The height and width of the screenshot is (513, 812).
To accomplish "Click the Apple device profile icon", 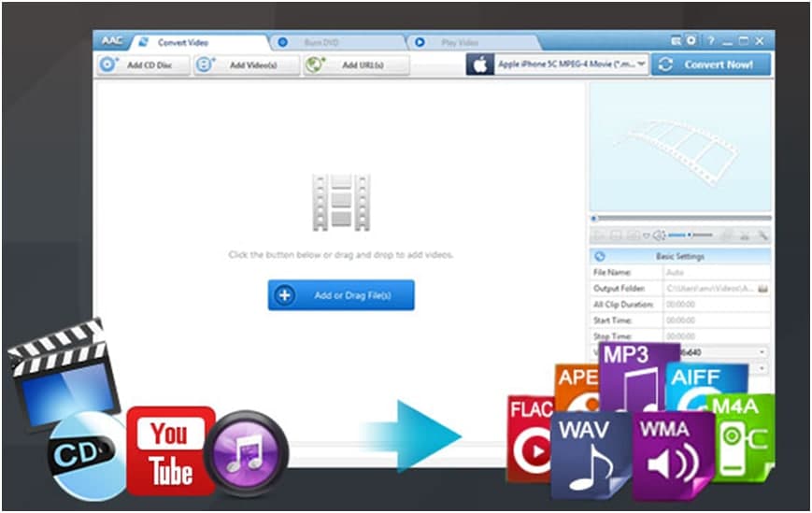I will [479, 64].
